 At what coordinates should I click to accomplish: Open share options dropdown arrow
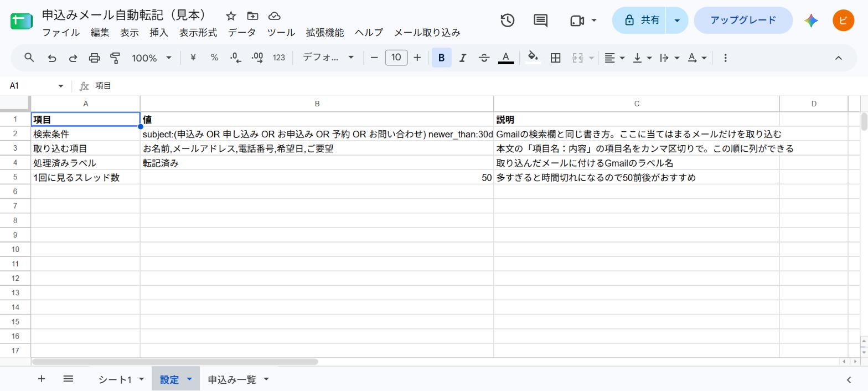tap(677, 20)
